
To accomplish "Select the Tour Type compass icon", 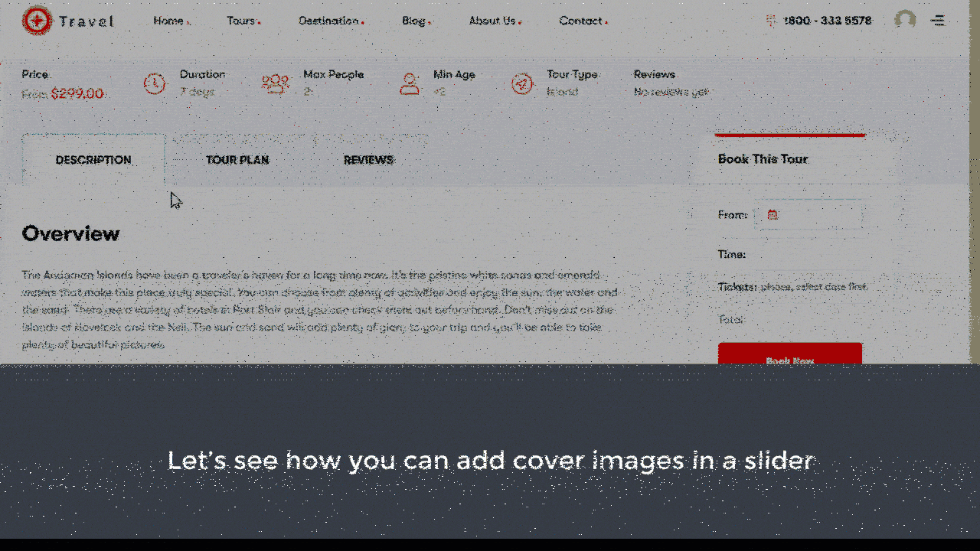I will pyautogui.click(x=523, y=84).
